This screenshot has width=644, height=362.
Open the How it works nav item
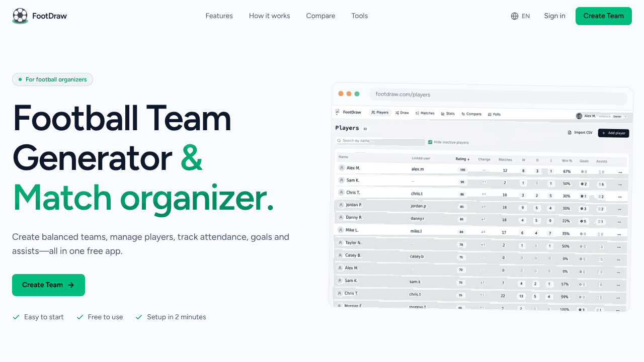click(270, 16)
